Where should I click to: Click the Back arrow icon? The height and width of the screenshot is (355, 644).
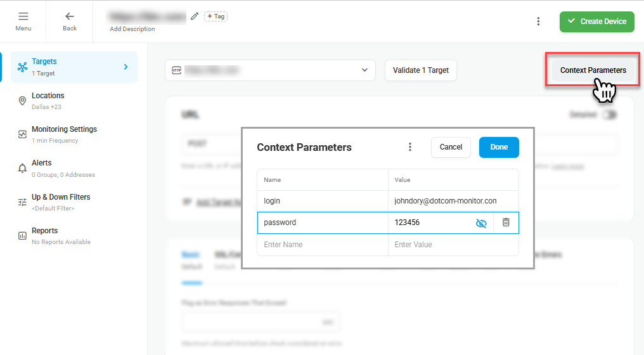[x=70, y=16]
